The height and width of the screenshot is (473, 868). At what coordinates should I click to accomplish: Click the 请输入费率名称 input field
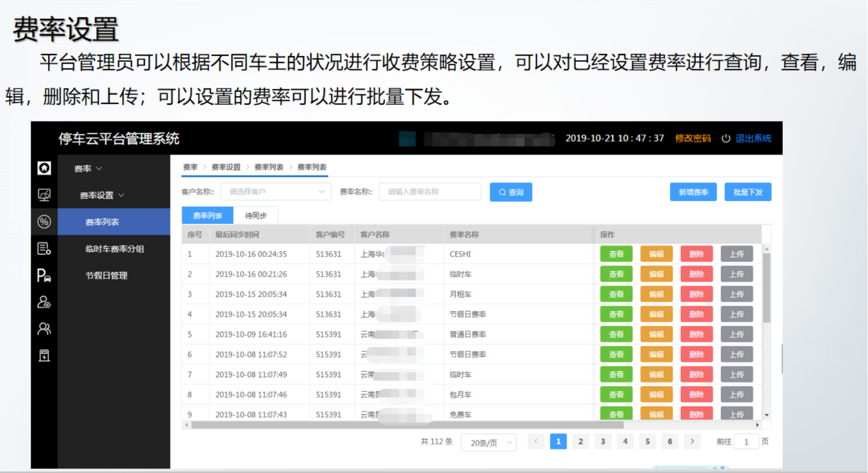click(430, 192)
